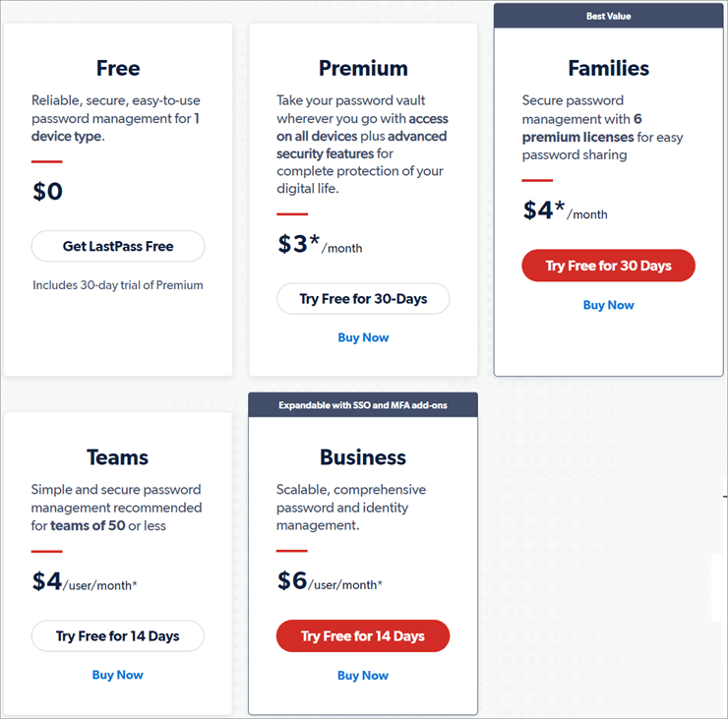Click the $3/month Premium price
Screen dimensions: 728x719
[319, 245]
